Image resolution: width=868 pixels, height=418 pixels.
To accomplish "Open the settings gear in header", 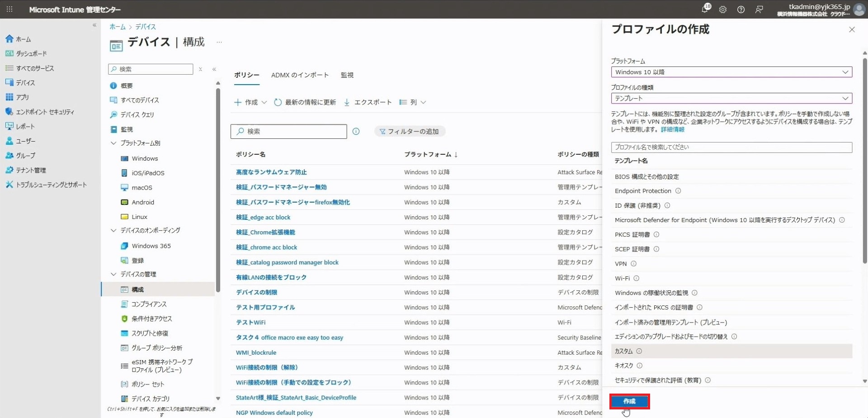I will tap(723, 9).
